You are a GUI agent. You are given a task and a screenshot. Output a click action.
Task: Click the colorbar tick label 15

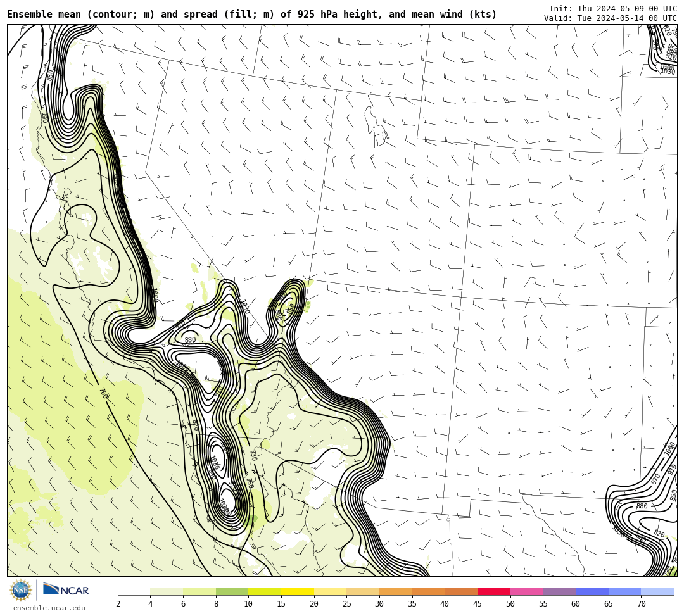coord(281,604)
